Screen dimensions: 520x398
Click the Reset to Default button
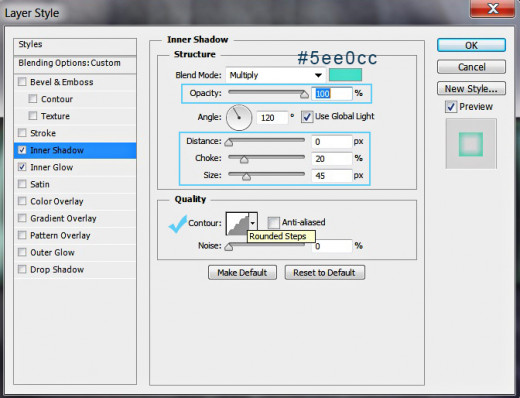click(325, 273)
